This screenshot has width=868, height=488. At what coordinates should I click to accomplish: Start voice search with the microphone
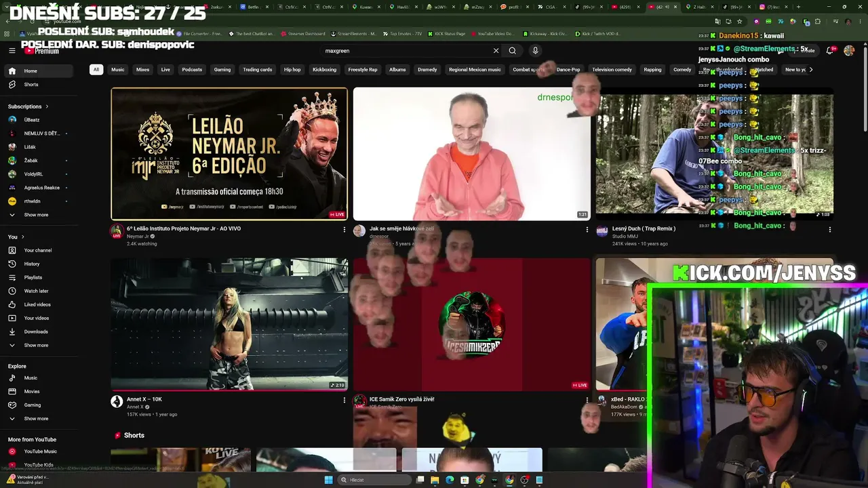[535, 51]
